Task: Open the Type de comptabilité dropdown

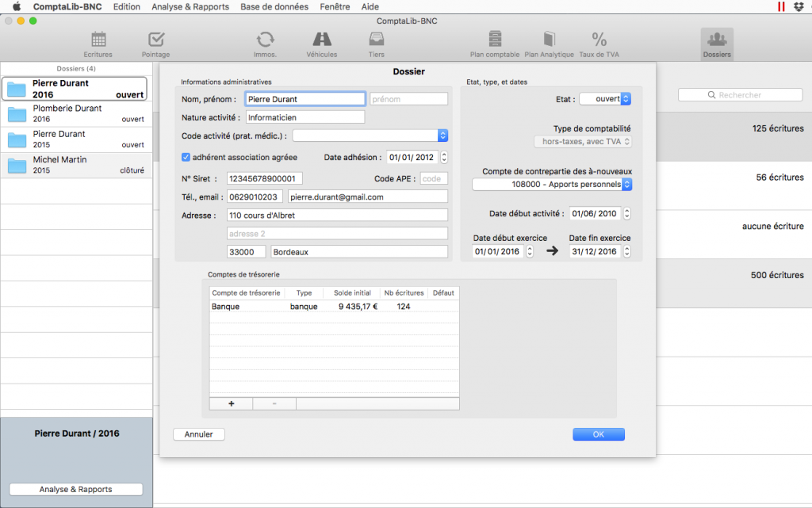Action: pyautogui.click(x=583, y=141)
